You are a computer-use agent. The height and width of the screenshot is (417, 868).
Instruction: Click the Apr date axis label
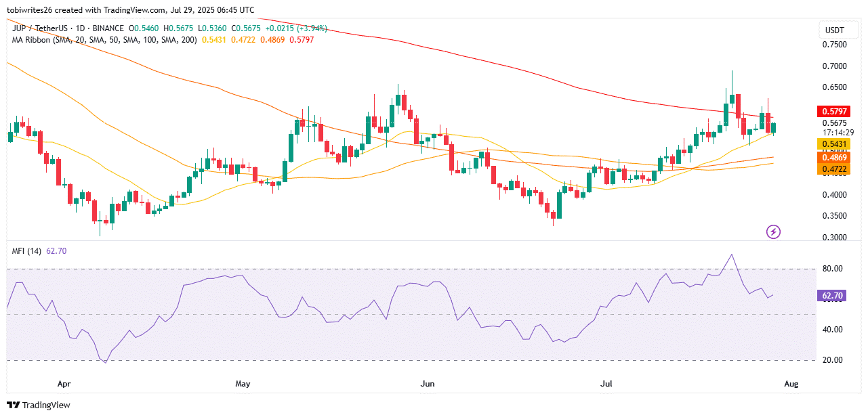[64, 384]
